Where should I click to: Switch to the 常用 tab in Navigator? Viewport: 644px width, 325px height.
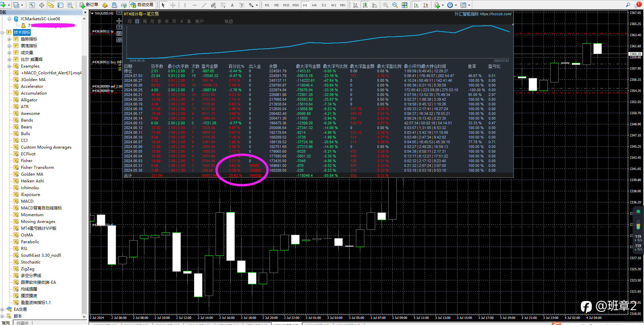tap(6, 323)
